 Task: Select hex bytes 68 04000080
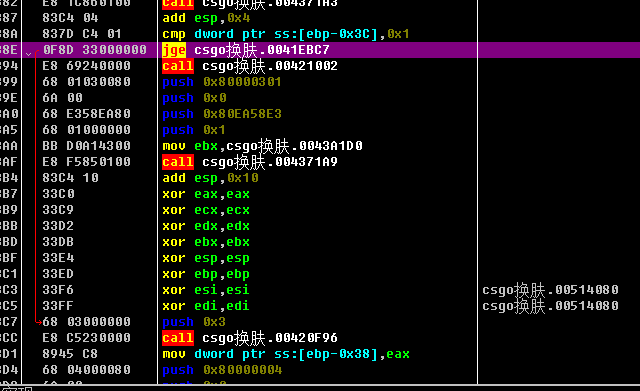pos(87,369)
